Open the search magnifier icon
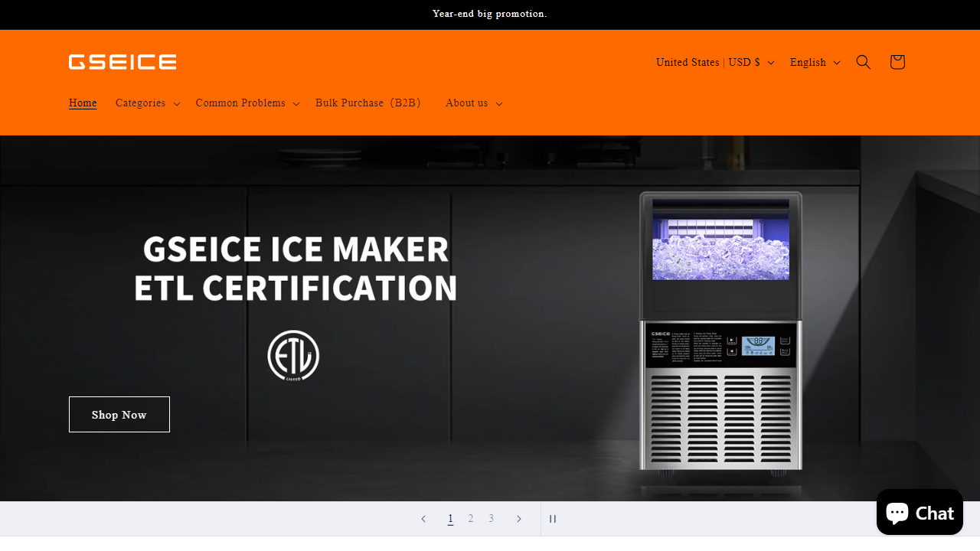This screenshot has height=551, width=980. [863, 62]
